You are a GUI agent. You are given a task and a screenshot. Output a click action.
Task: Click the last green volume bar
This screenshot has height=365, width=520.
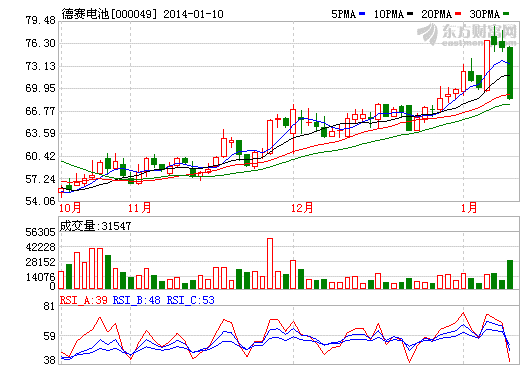[x=510, y=274]
